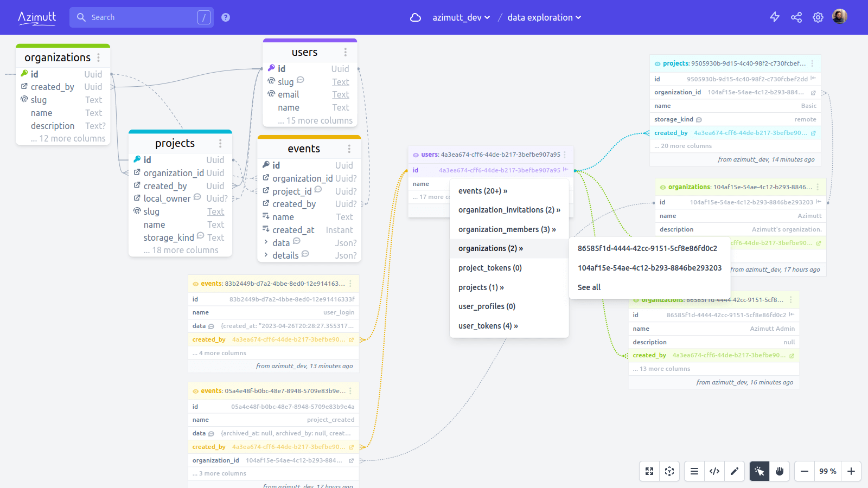Screen dimensions: 868x488
Task: Expand the data column in events table
Action: point(266,242)
